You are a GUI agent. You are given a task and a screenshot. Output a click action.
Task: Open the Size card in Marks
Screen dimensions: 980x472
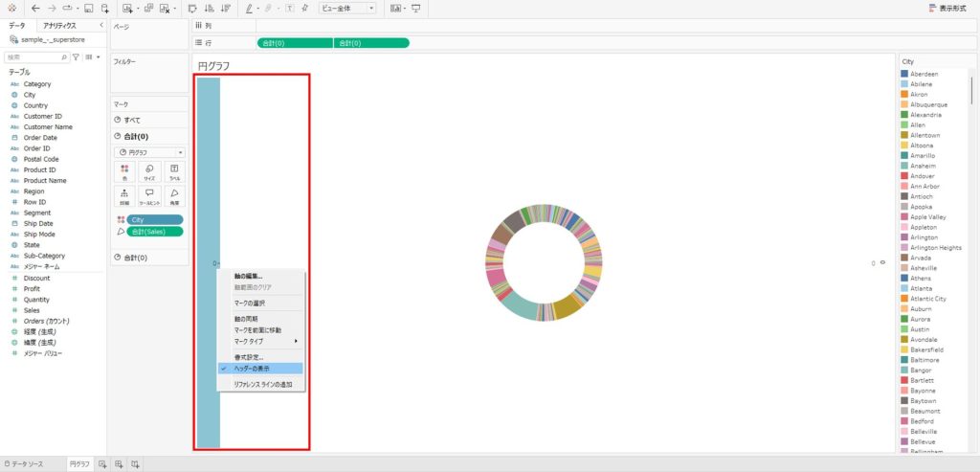[149, 172]
